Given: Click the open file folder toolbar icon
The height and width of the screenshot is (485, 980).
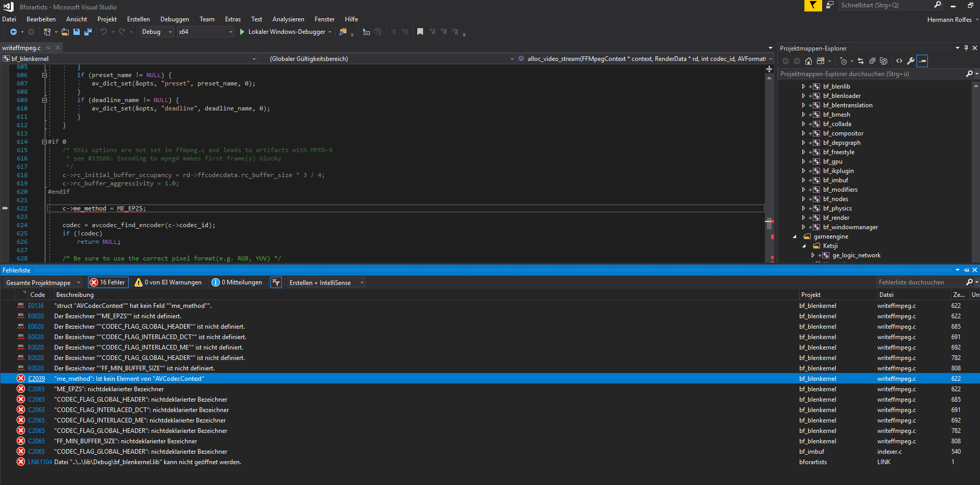Looking at the screenshot, I should 65,32.
